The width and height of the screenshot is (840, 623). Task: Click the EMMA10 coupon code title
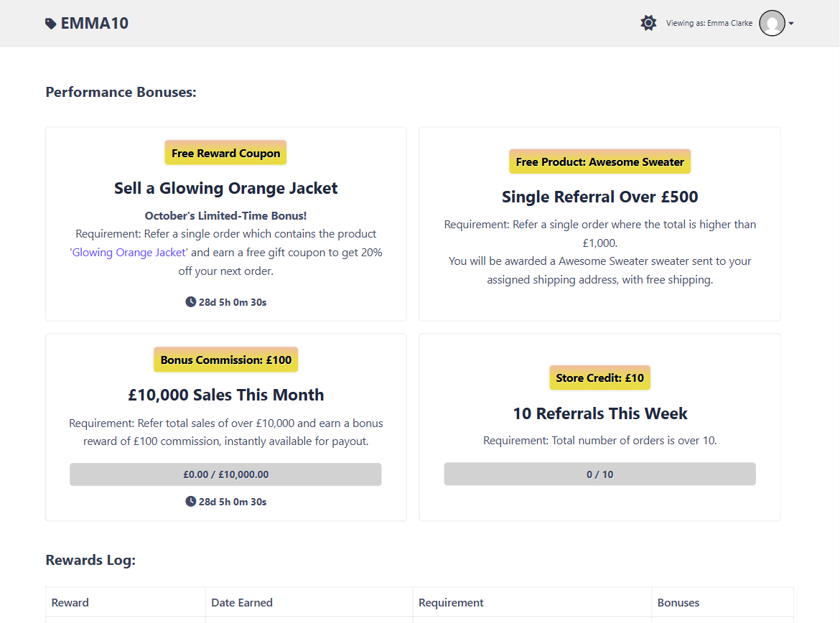click(x=94, y=23)
